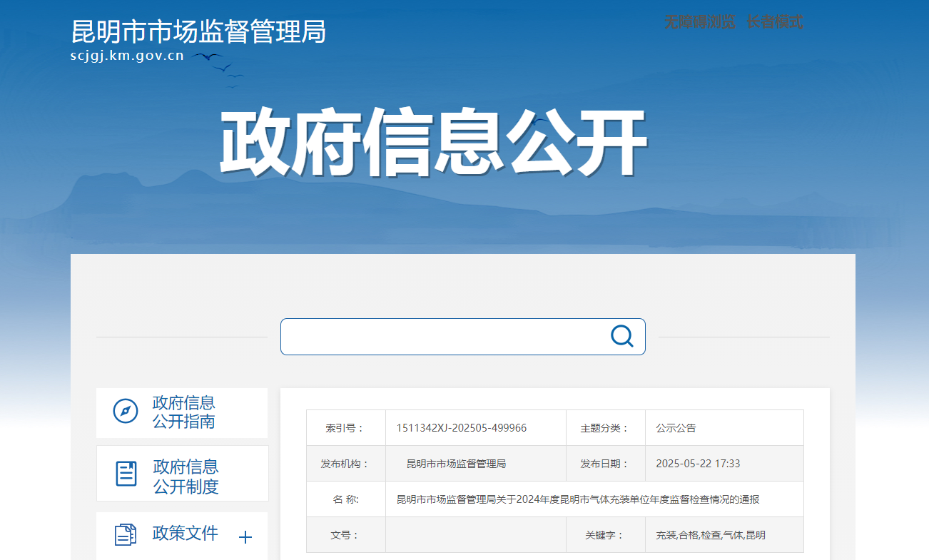
Task: Open 昆明市市场监督管理局 site title
Action: click(198, 31)
